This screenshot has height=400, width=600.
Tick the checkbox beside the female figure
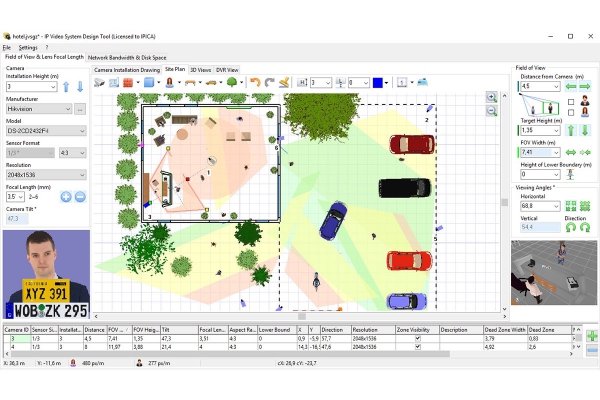(571, 113)
